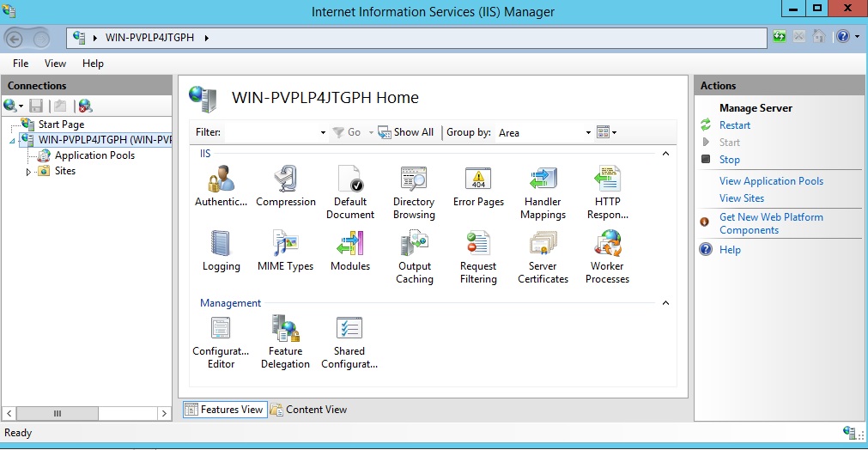Click the back navigation arrow

[x=15, y=39]
